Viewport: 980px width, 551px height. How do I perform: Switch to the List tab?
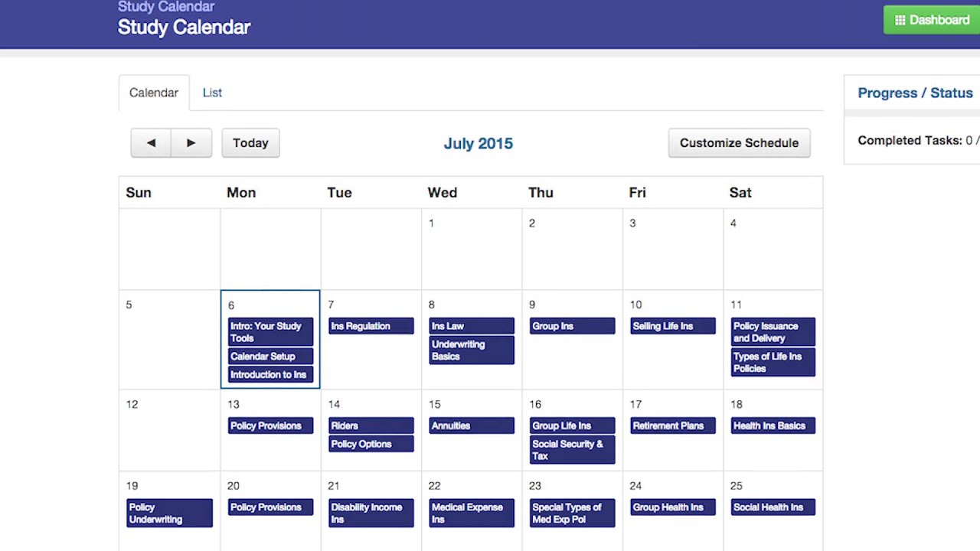[212, 93]
